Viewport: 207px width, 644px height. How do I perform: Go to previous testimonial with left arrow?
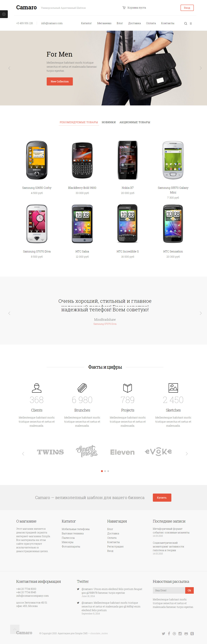pos(9,313)
